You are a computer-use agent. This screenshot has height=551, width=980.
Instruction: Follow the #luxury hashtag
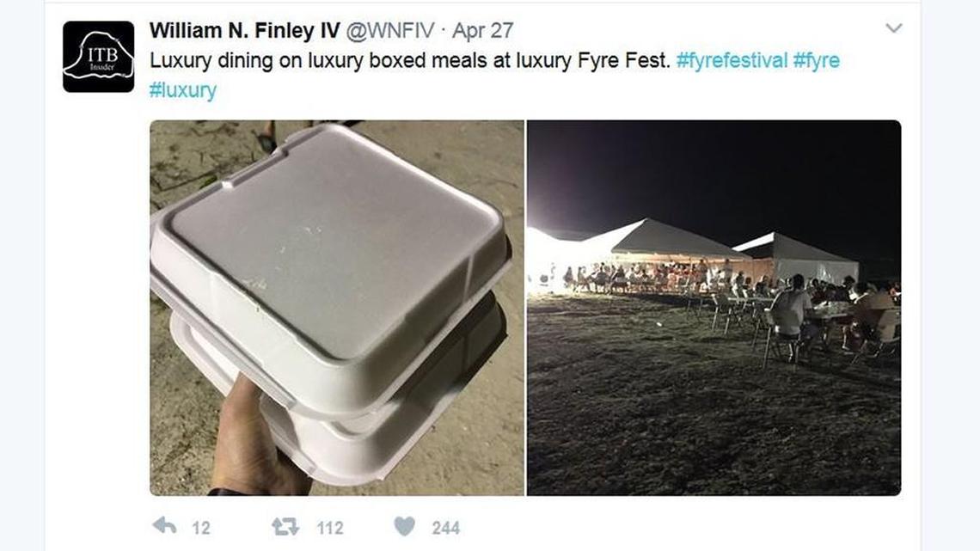coord(183,90)
